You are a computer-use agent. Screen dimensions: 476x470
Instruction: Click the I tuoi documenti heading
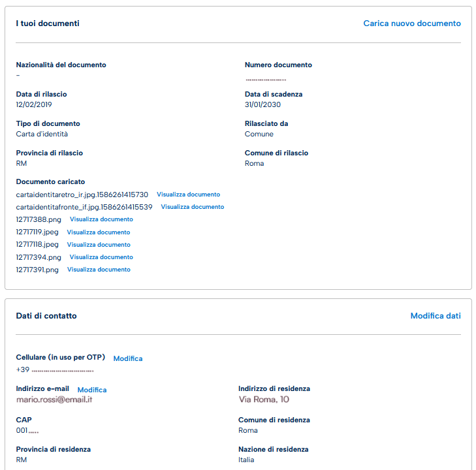click(x=48, y=23)
